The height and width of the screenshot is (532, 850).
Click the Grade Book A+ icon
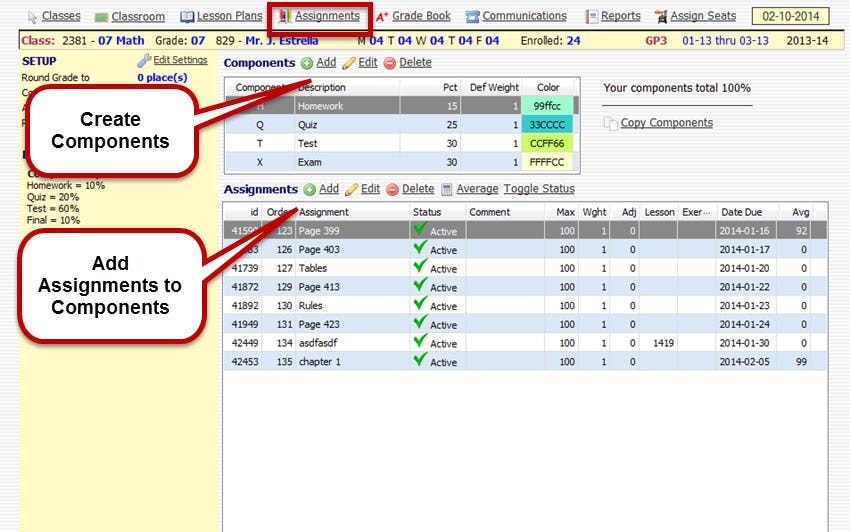pyautogui.click(x=382, y=17)
